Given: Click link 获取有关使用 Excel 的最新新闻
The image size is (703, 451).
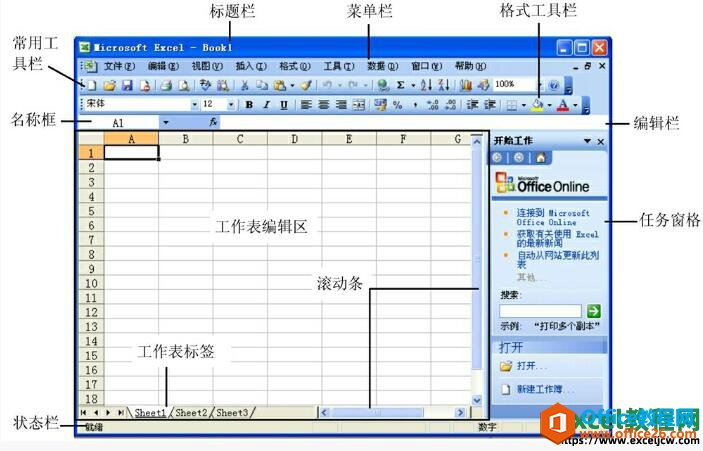Looking at the screenshot, I should [x=557, y=239].
